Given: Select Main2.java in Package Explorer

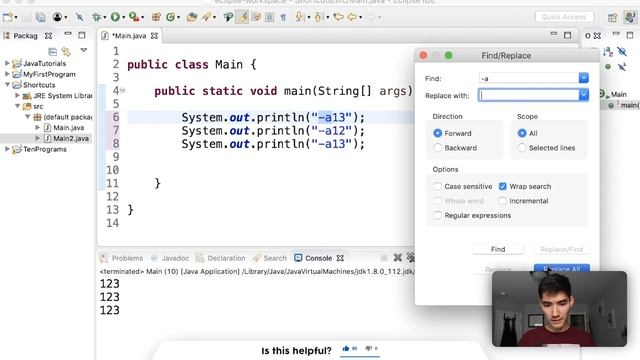Looking at the screenshot, I should pyautogui.click(x=71, y=138).
